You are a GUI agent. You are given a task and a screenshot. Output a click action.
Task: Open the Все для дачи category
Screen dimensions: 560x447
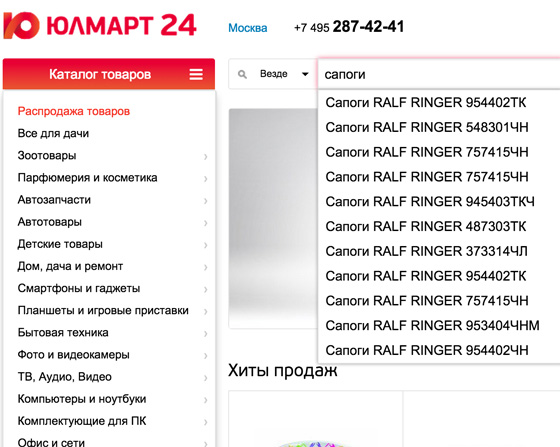(x=53, y=133)
